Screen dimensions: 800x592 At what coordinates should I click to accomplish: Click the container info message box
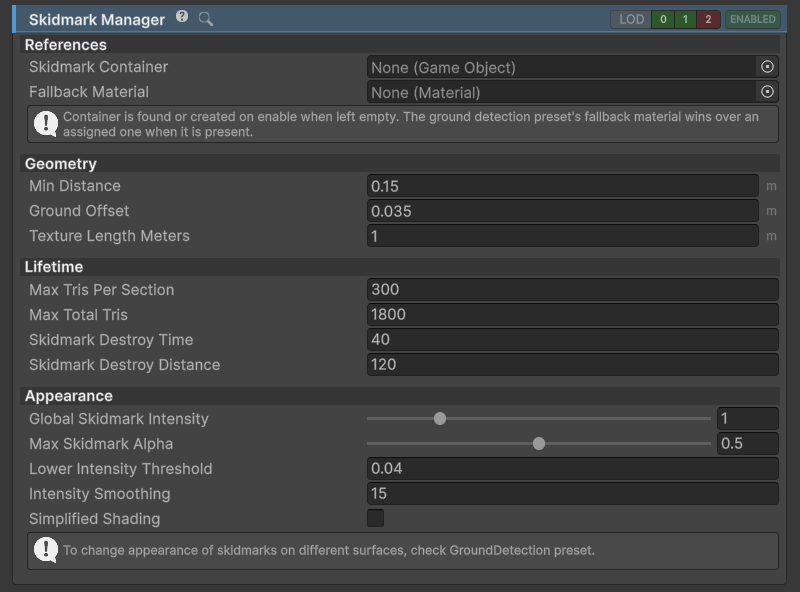point(403,124)
